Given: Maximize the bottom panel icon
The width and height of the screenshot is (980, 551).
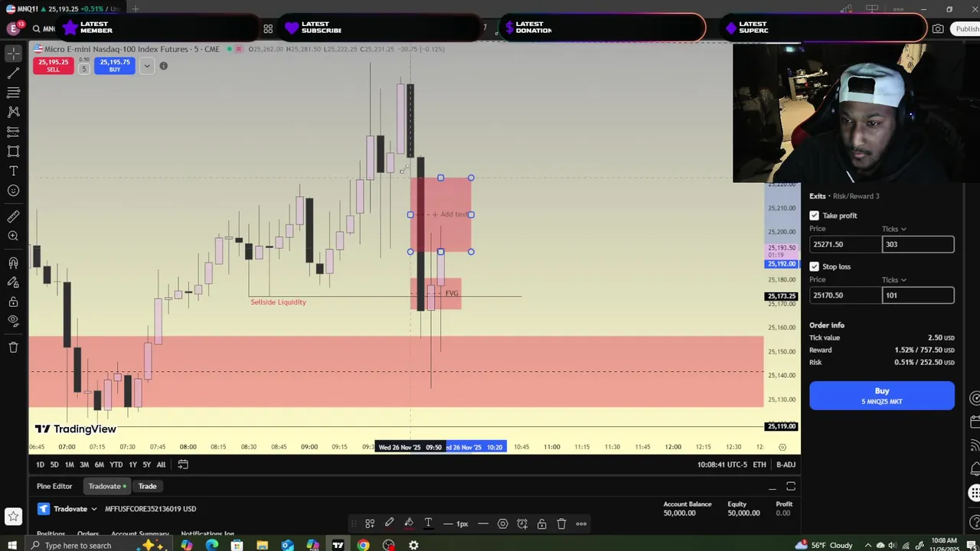Looking at the screenshot, I should click(x=791, y=487).
